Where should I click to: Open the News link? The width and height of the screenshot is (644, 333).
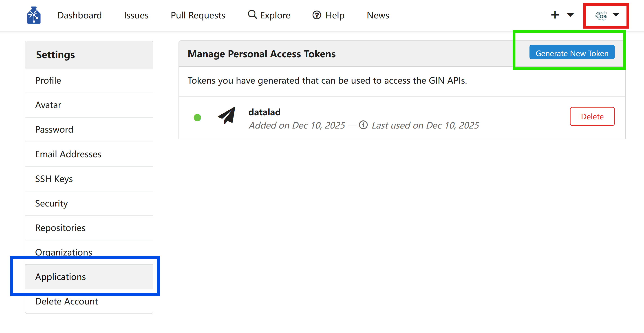tap(378, 16)
